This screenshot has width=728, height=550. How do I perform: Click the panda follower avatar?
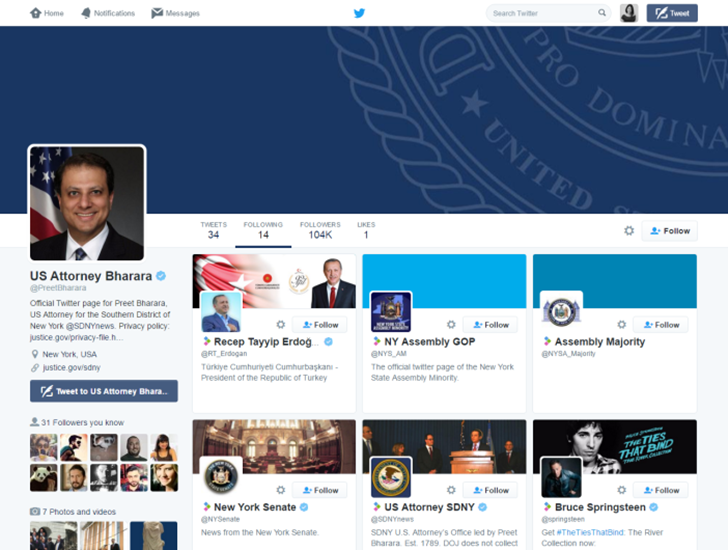point(44,478)
